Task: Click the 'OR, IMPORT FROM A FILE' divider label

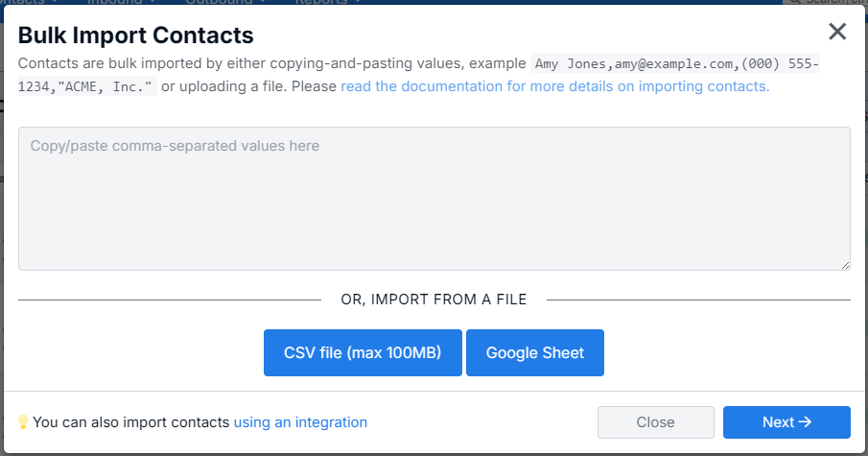Action: [434, 300]
